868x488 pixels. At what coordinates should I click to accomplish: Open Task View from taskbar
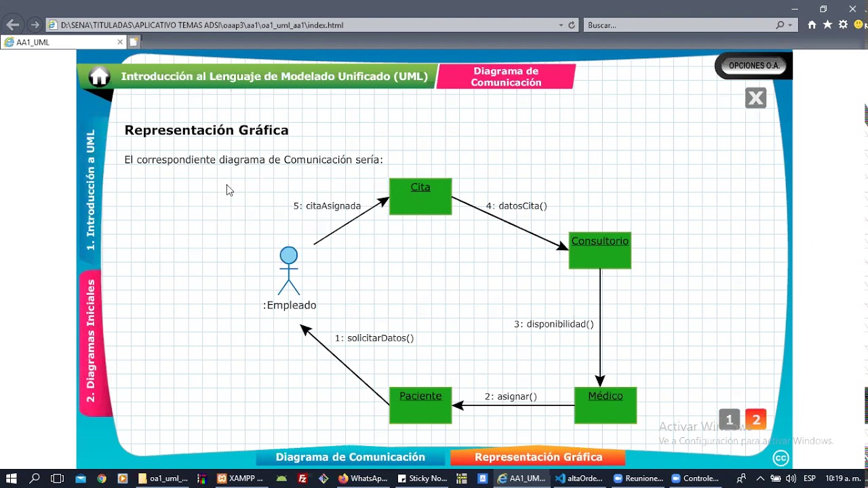click(58, 479)
